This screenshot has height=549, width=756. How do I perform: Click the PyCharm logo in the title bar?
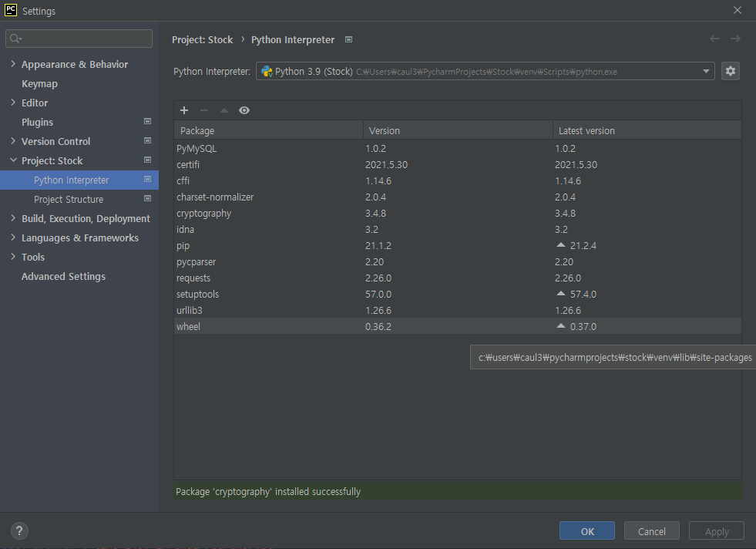(x=11, y=10)
